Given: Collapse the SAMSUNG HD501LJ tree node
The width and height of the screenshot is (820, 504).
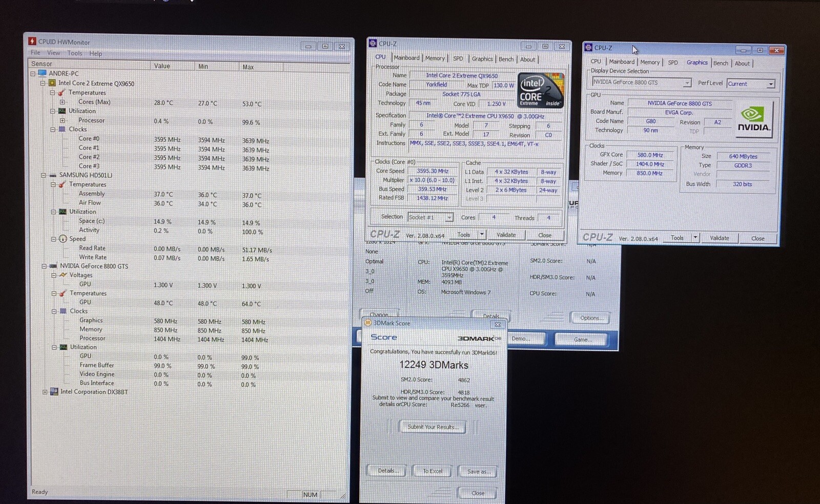Looking at the screenshot, I should tap(44, 175).
